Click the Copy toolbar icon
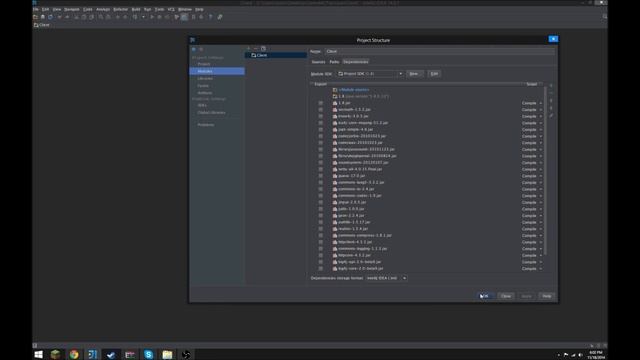Screen dimensions: 640x360 tap(84, 17)
